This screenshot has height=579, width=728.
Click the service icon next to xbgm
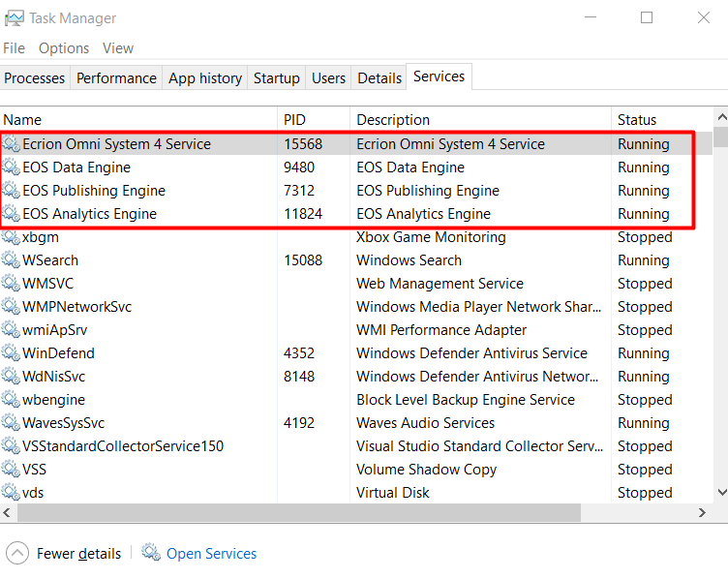[x=11, y=236]
